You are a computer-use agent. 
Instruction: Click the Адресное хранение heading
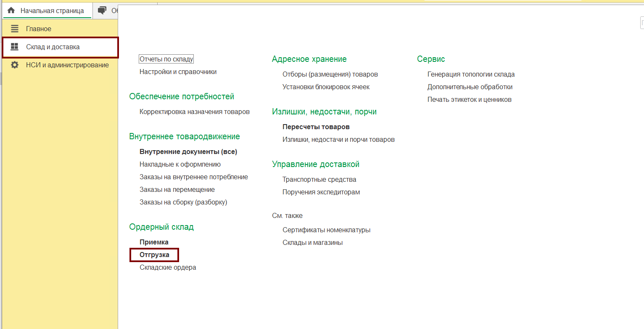pyautogui.click(x=309, y=59)
